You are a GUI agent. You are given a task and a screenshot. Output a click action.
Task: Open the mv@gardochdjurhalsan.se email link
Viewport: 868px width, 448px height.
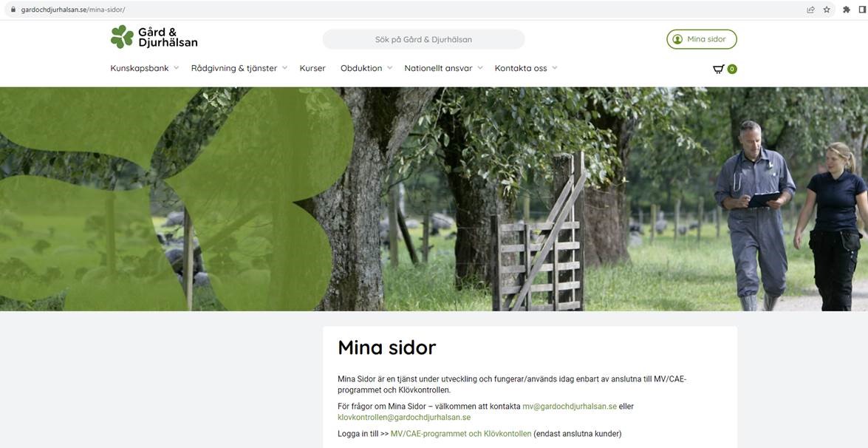click(570, 407)
